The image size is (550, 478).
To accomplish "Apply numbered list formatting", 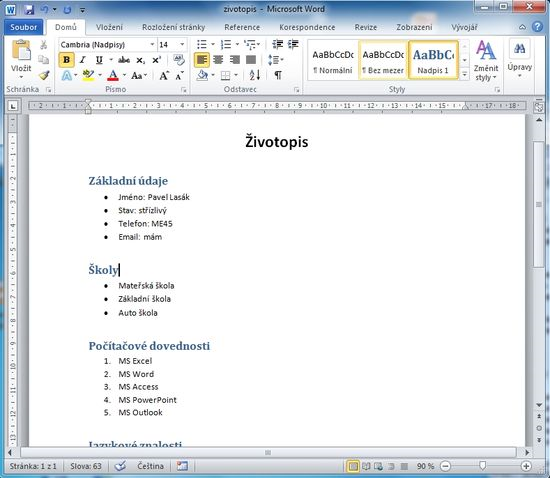I will tap(226, 45).
